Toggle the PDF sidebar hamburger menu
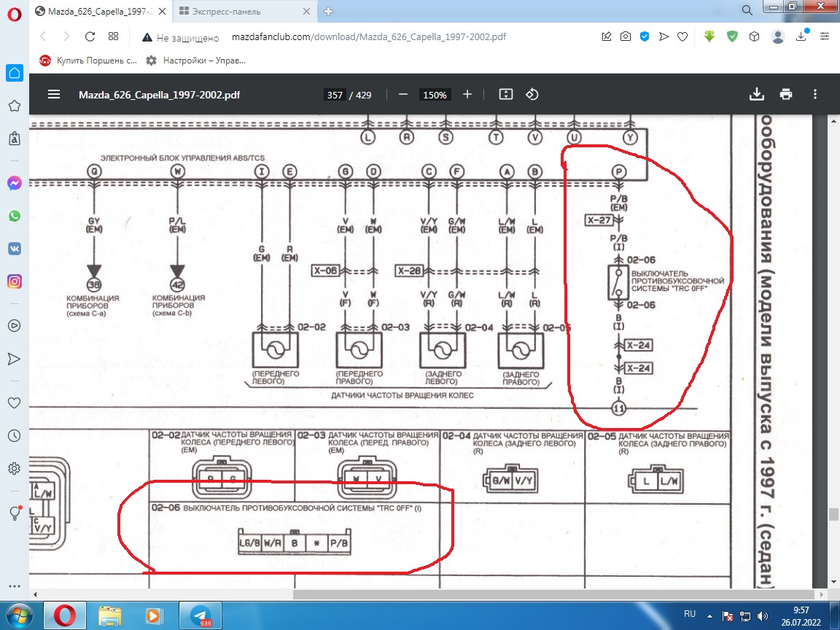 click(53, 94)
